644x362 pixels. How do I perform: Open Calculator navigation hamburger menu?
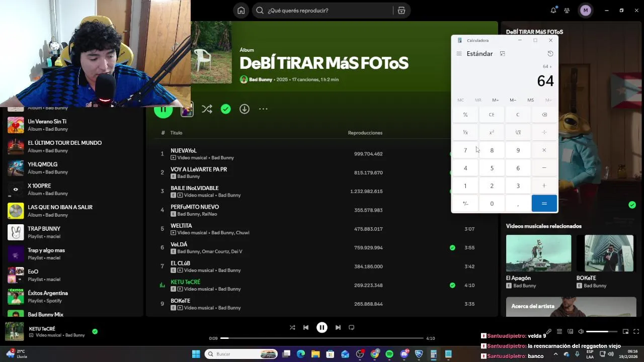click(459, 54)
